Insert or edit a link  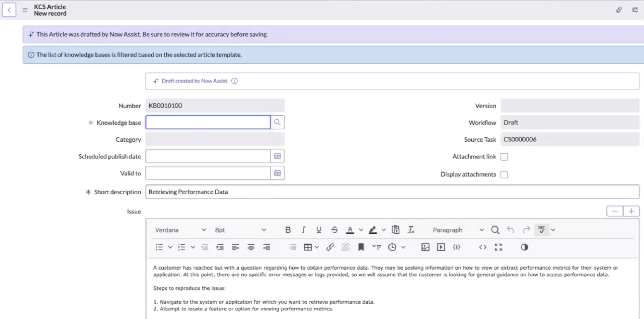(330, 247)
